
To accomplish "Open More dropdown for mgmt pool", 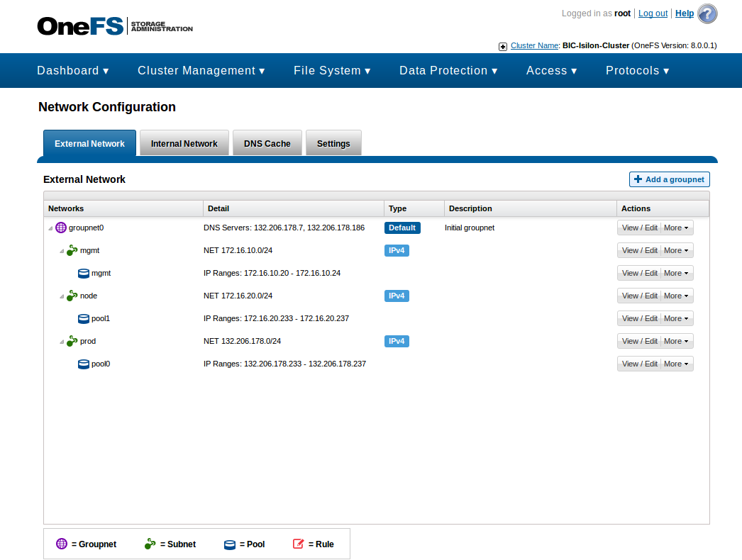I will (677, 273).
